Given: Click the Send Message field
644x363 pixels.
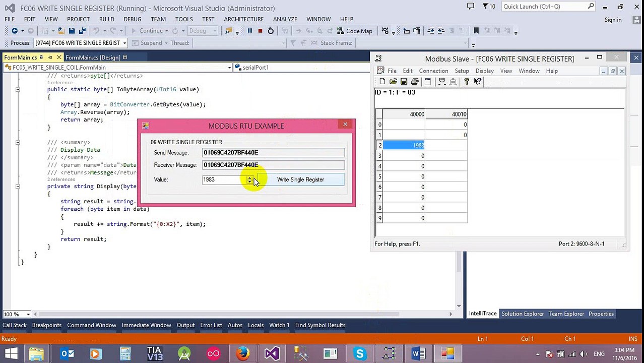Looking at the screenshot, I should (x=273, y=153).
